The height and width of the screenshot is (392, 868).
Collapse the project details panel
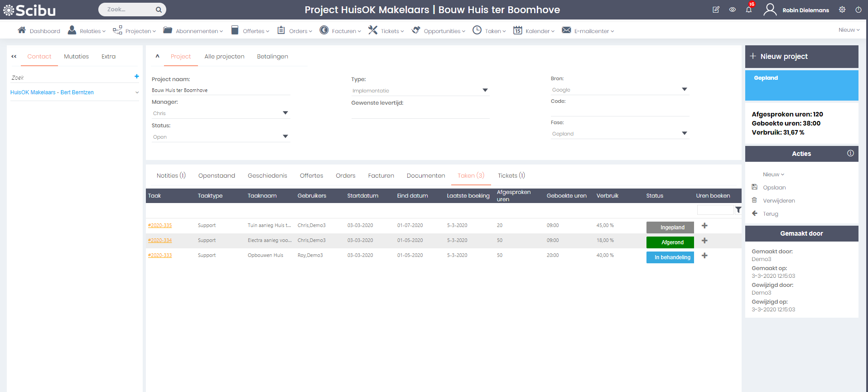tap(157, 56)
